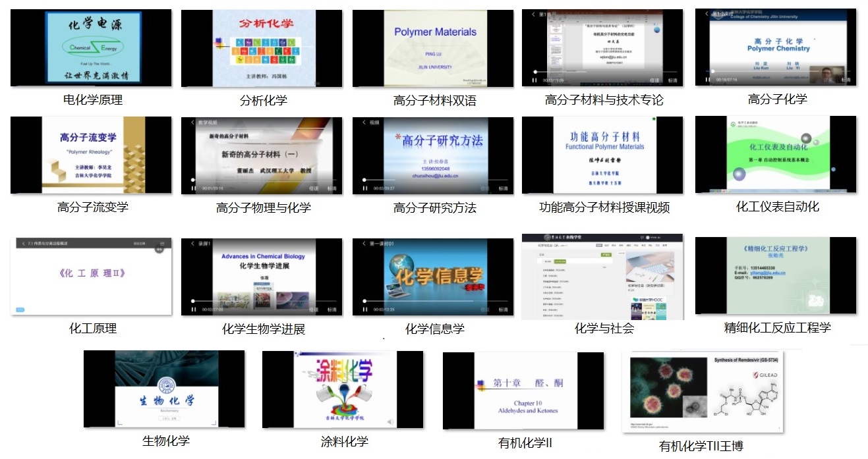Pause the 高分子物理与化学 video

point(193,188)
